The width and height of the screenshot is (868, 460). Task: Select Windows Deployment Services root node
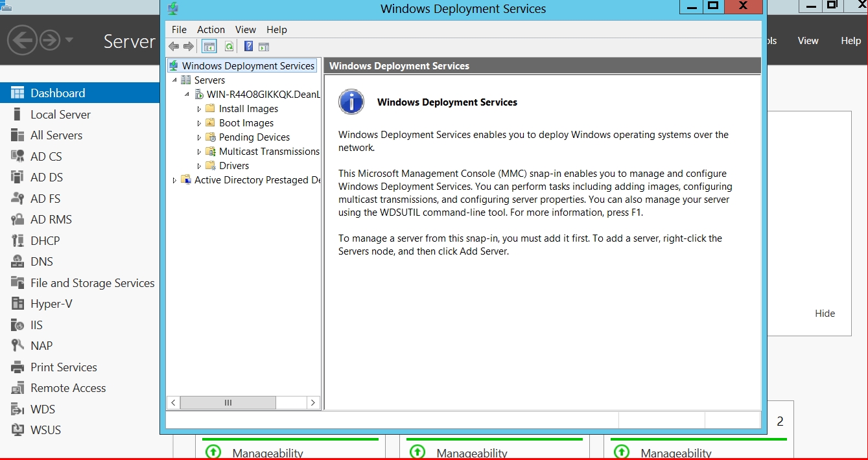point(248,66)
